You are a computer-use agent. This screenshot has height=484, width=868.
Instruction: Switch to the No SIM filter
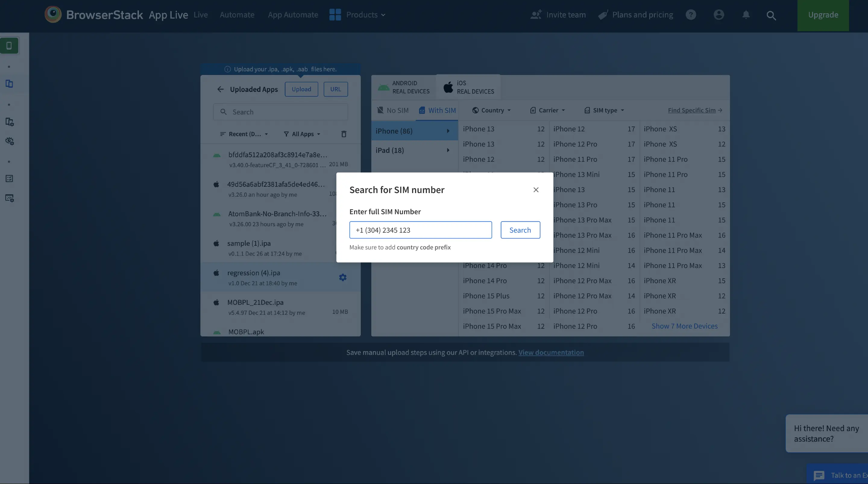click(392, 111)
